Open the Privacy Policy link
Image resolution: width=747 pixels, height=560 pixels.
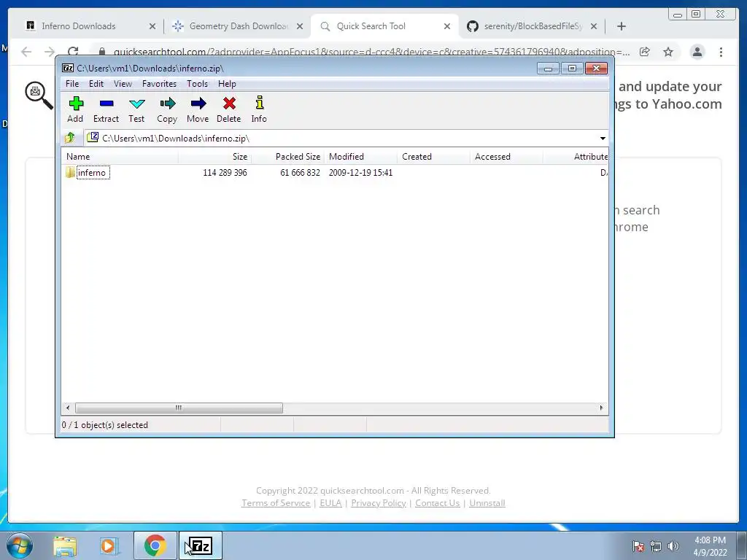tap(379, 503)
